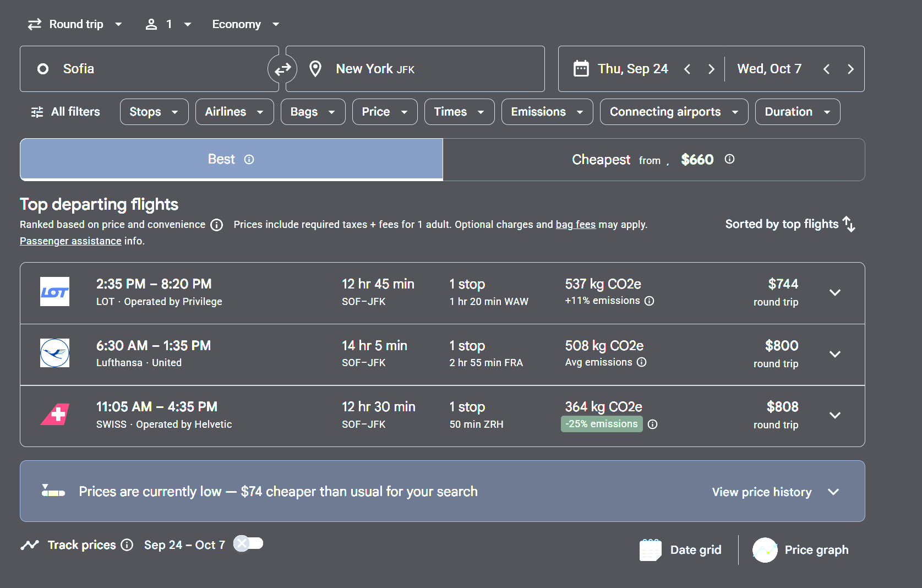Click the price tag icon in the low prices banner

pyautogui.click(x=53, y=491)
